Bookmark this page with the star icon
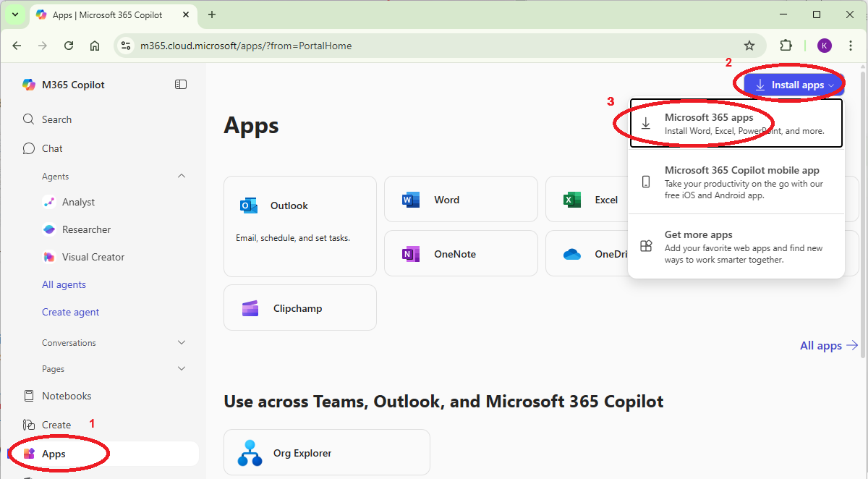The image size is (868, 479). pyautogui.click(x=749, y=46)
